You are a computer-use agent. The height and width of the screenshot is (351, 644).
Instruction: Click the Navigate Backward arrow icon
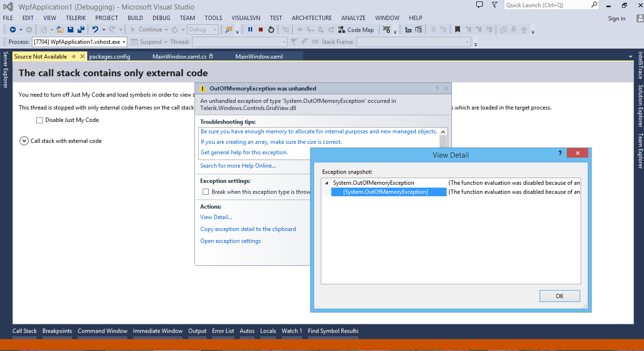13,30
